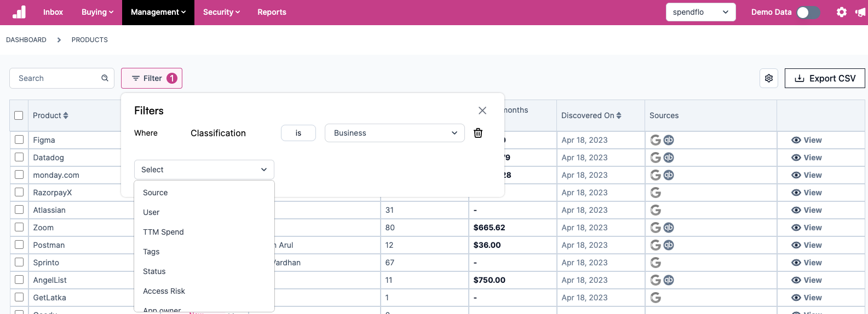The image size is (868, 314).
Task: Choose User from filter field list
Action: pyautogui.click(x=204, y=212)
